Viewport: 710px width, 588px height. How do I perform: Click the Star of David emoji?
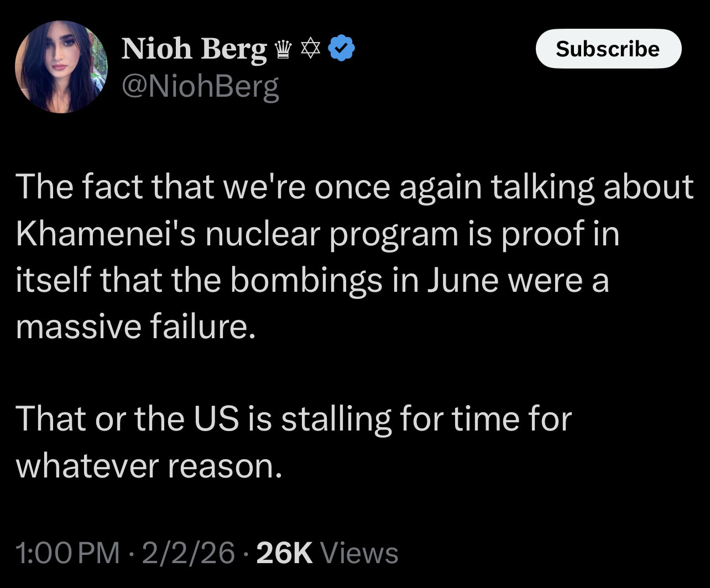(310, 50)
